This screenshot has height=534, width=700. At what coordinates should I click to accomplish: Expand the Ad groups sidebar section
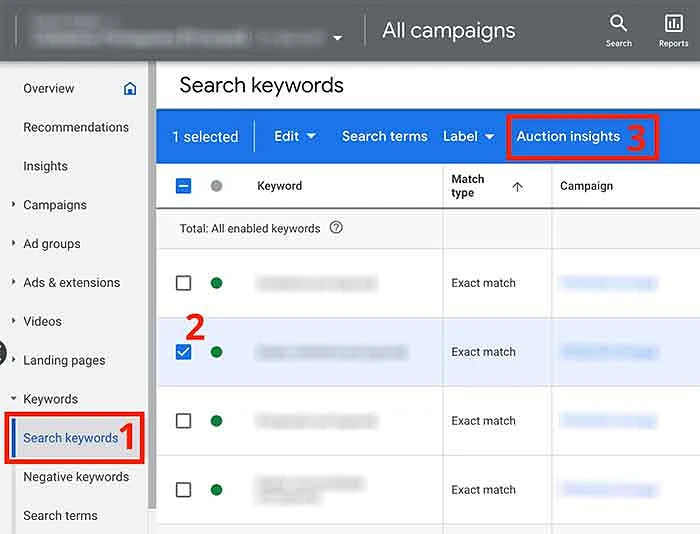13,243
